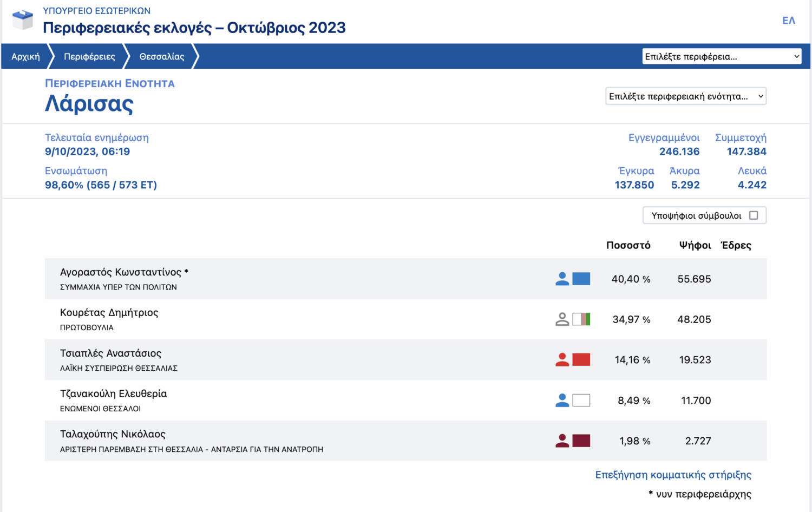Select Θεσσαλίας in the breadcrumb bar
812x512 pixels.
tap(161, 56)
